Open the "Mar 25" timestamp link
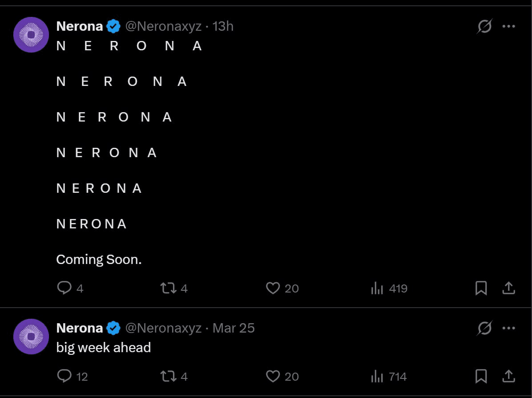The width and height of the screenshot is (532, 398). point(234,328)
